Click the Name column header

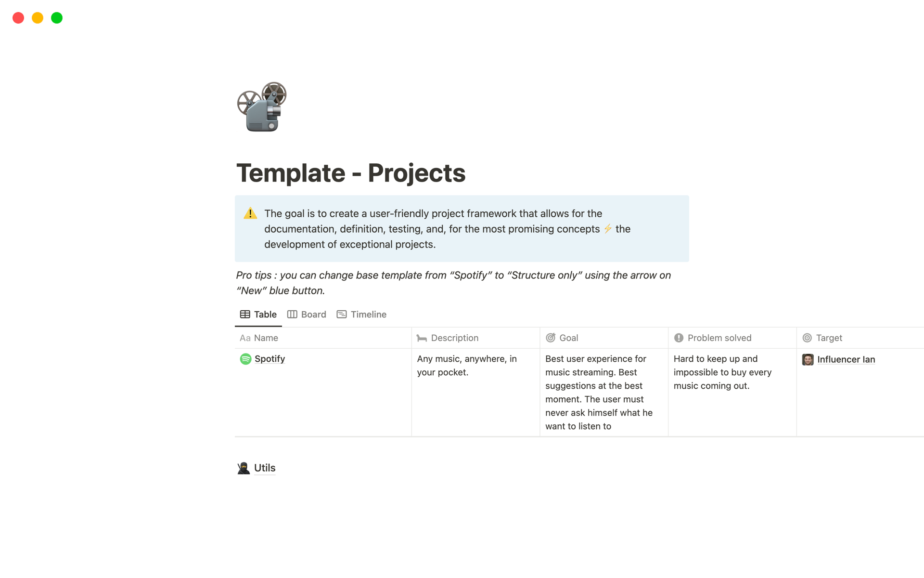click(265, 338)
